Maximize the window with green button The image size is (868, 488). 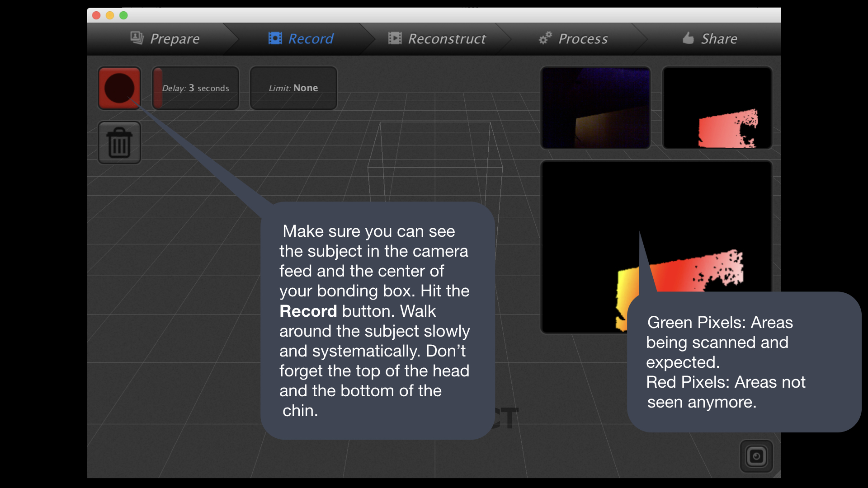[123, 15]
